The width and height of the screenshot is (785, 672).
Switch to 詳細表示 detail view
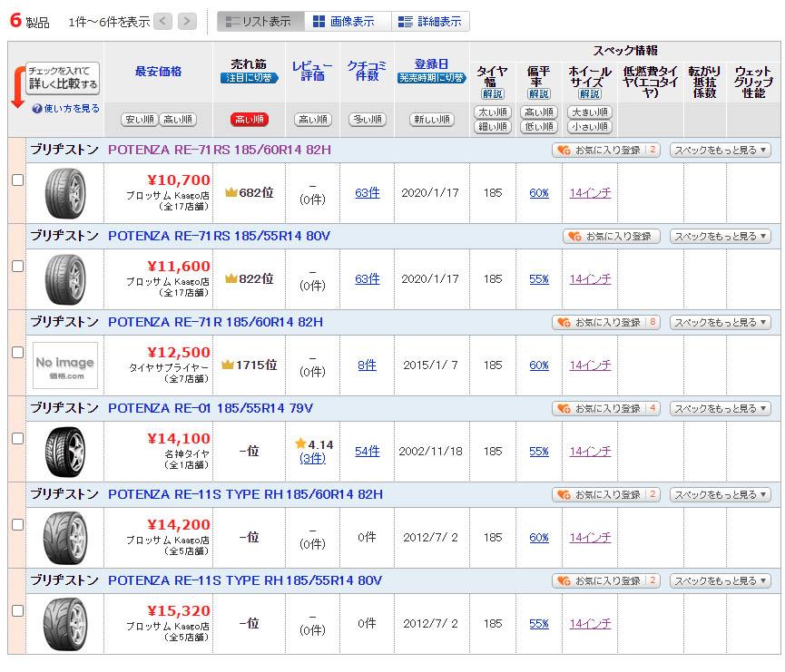(430, 22)
